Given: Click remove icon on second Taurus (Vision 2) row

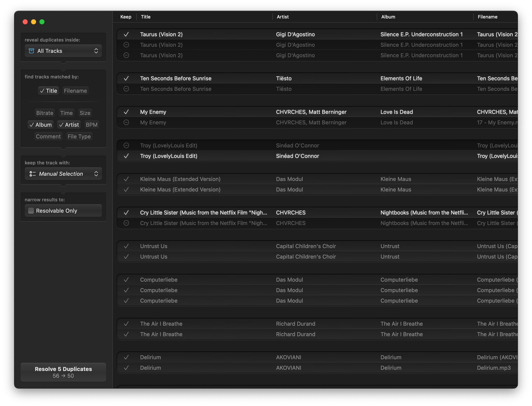Looking at the screenshot, I should coord(126,45).
